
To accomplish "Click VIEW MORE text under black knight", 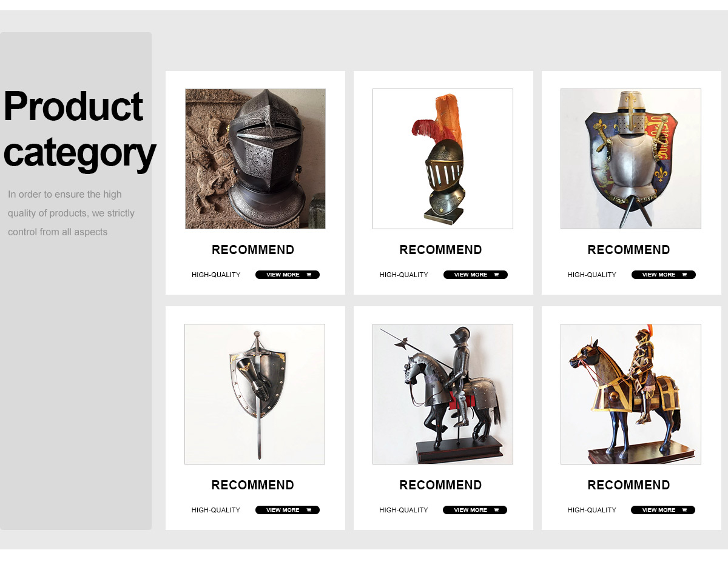I will (x=471, y=510).
